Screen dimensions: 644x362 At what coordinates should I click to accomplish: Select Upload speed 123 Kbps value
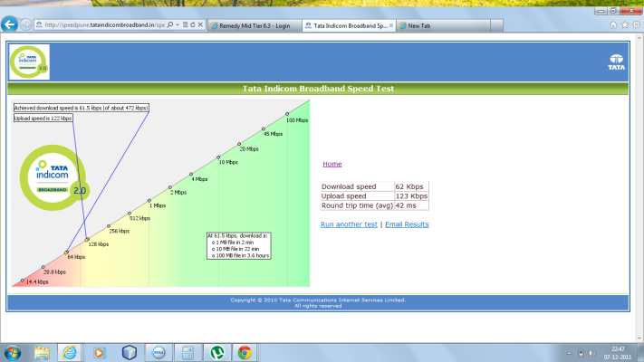411,196
